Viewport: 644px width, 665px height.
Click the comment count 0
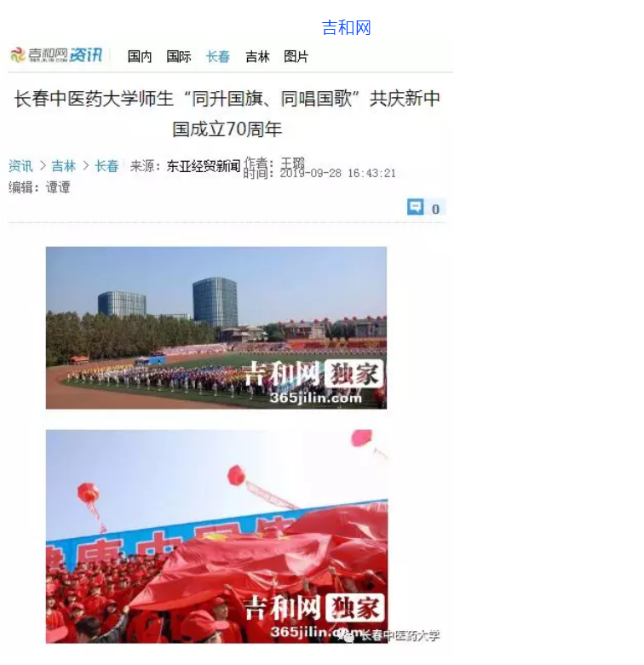pyautogui.click(x=435, y=209)
